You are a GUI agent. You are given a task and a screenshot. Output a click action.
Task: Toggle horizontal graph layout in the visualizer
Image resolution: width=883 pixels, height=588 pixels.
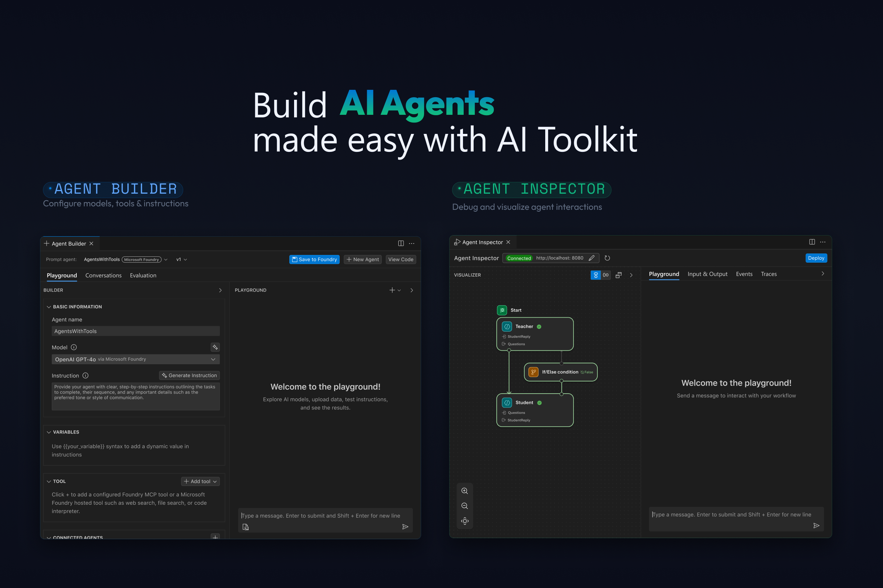605,275
